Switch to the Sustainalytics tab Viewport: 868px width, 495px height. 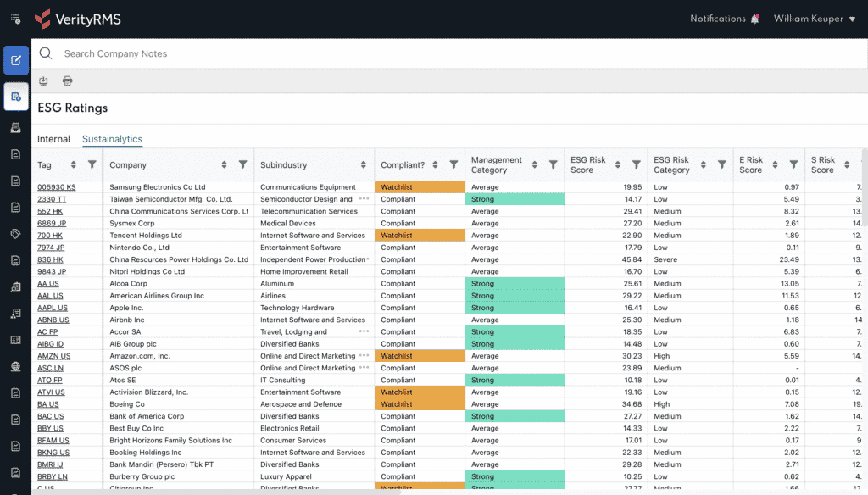(113, 139)
